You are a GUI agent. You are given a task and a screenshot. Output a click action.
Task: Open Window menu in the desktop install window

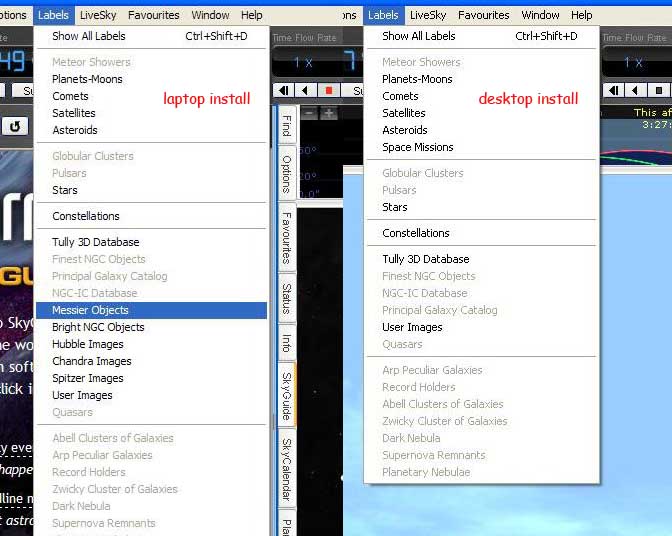(540, 15)
